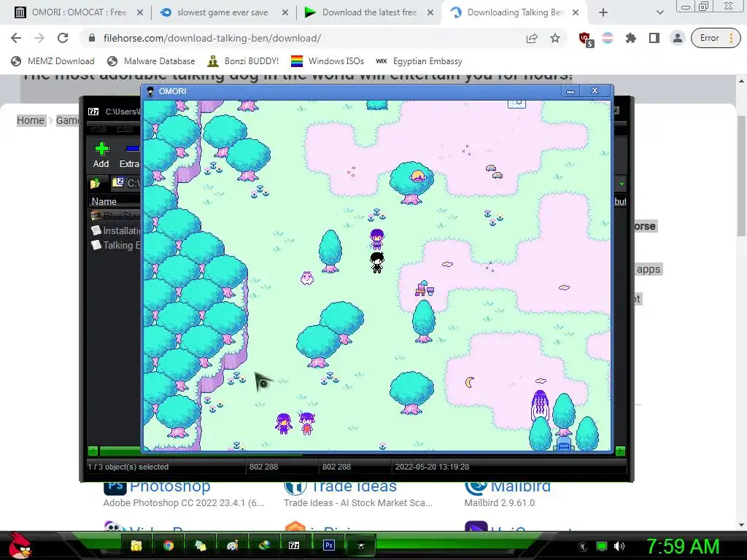Select the Talking file row in 7-Zip
The height and width of the screenshot is (560, 747).
(x=116, y=245)
